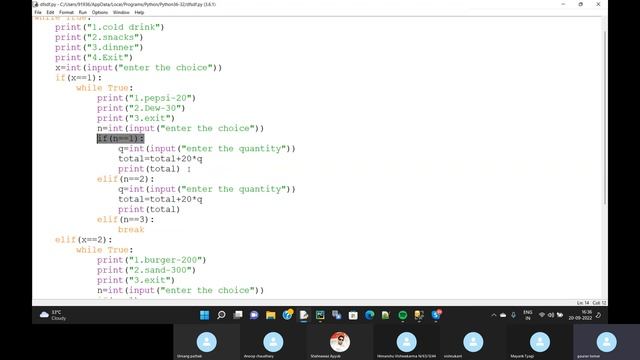The image size is (640, 360).
Task: Open the Chat app on taskbar
Action: 254,315
